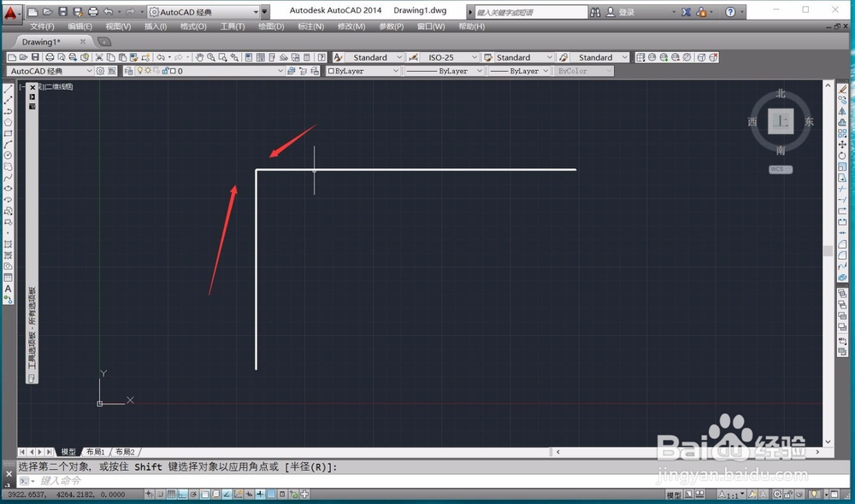Screen dimensions: 855x504
Task: Open the ByLayer linetype dropdown
Action: pos(444,71)
